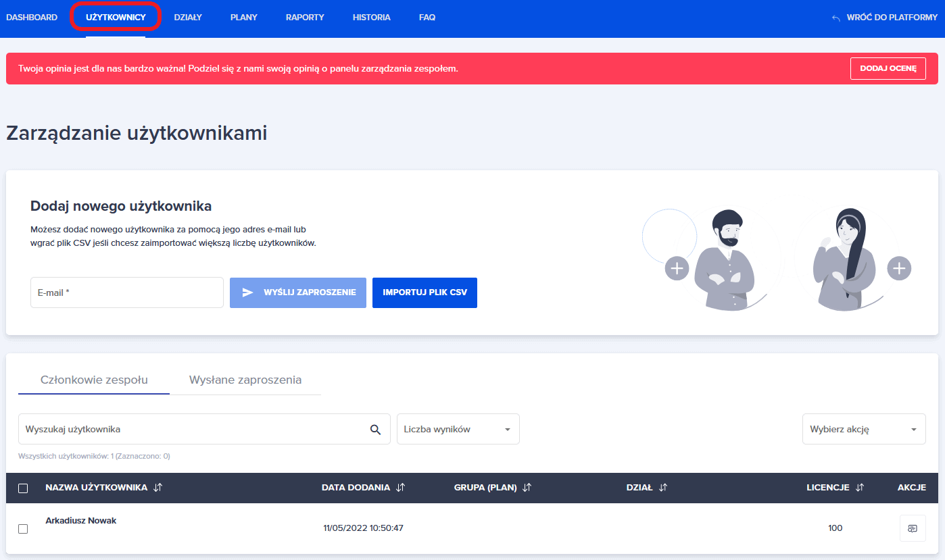Sort by Nazwa użytkownika column arrows

[x=158, y=488]
